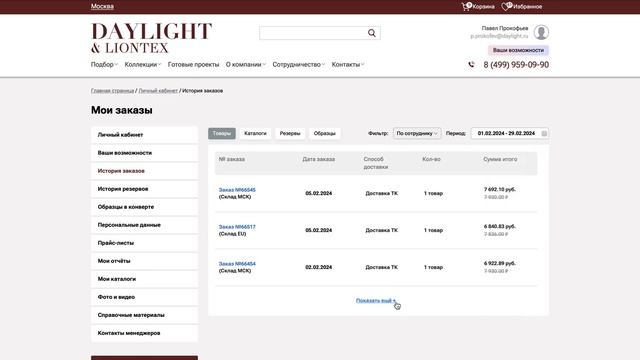
Task: Switch to the Резервы tab
Action: [x=290, y=133]
